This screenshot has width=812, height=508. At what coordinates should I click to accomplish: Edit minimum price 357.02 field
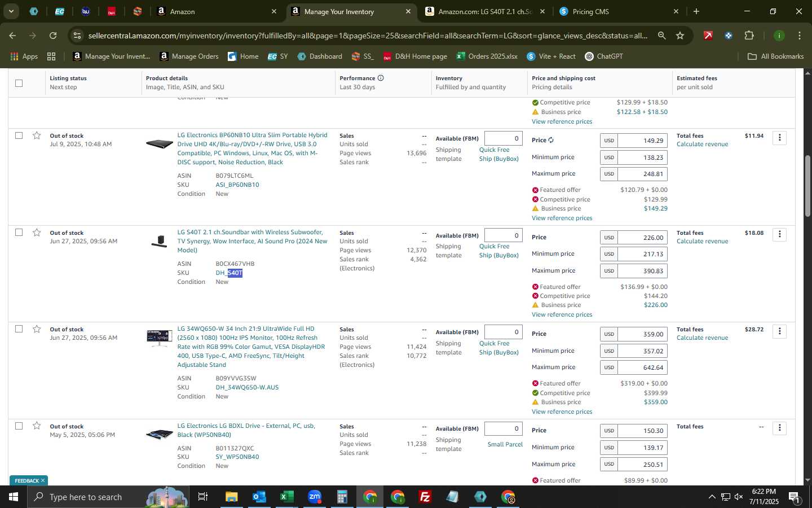tap(642, 351)
